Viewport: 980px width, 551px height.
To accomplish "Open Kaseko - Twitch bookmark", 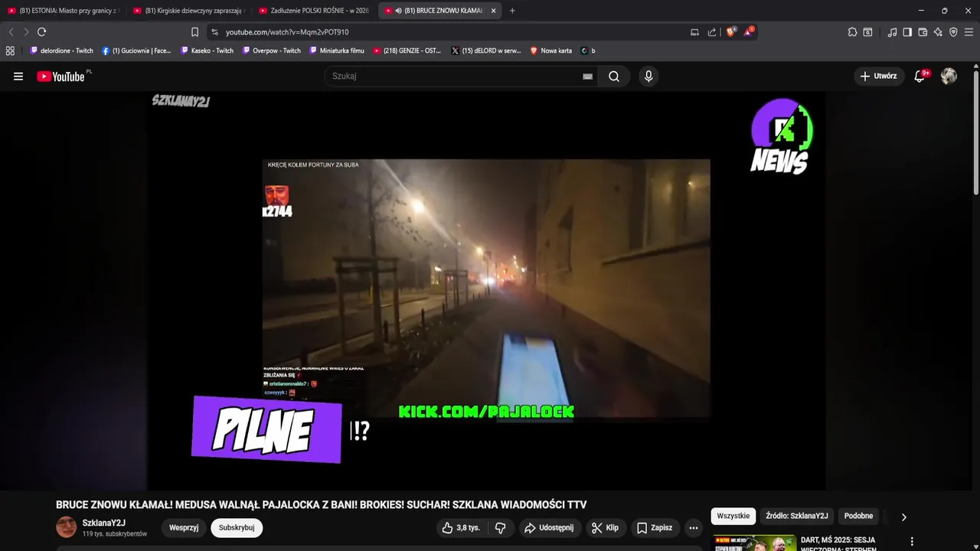I will tap(207, 51).
